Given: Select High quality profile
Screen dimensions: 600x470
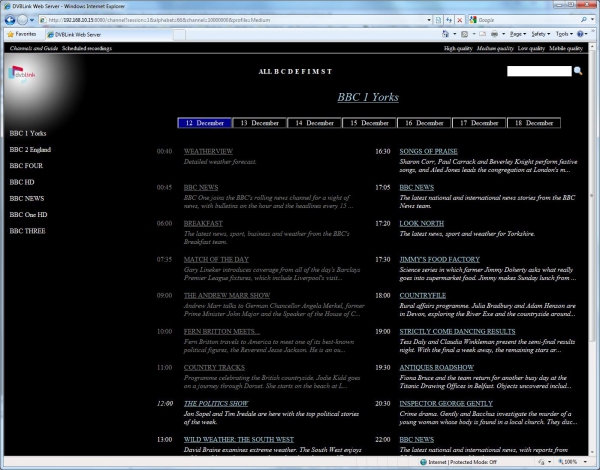Looking at the screenshot, I should click(x=458, y=48).
